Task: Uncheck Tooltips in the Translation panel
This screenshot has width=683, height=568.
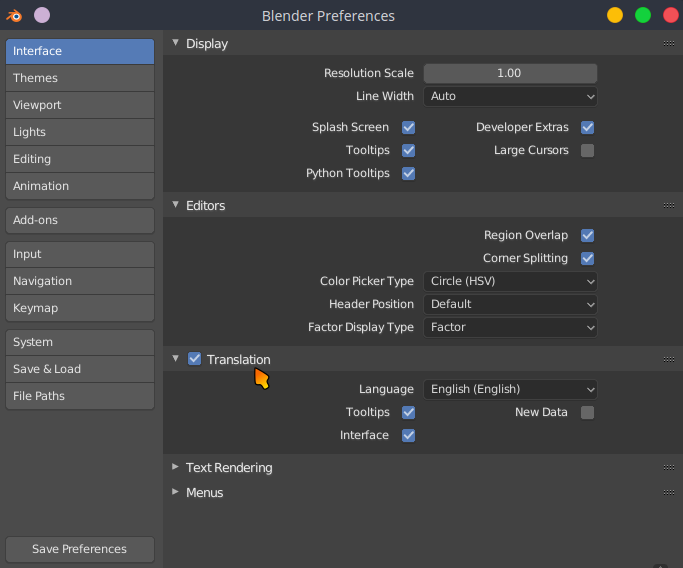Action: (x=409, y=412)
